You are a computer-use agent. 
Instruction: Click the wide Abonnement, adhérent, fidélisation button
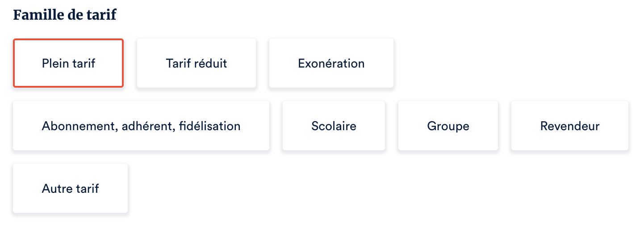[141, 126]
